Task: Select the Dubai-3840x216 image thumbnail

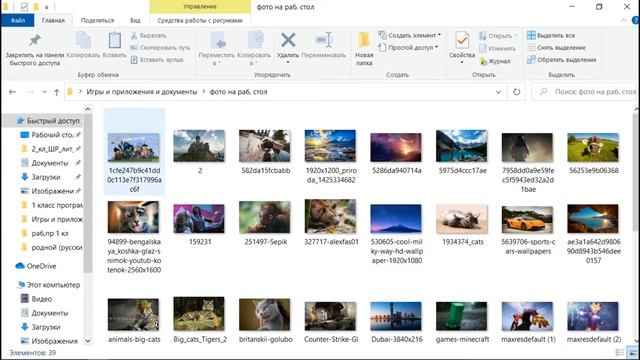Action: coord(396,316)
